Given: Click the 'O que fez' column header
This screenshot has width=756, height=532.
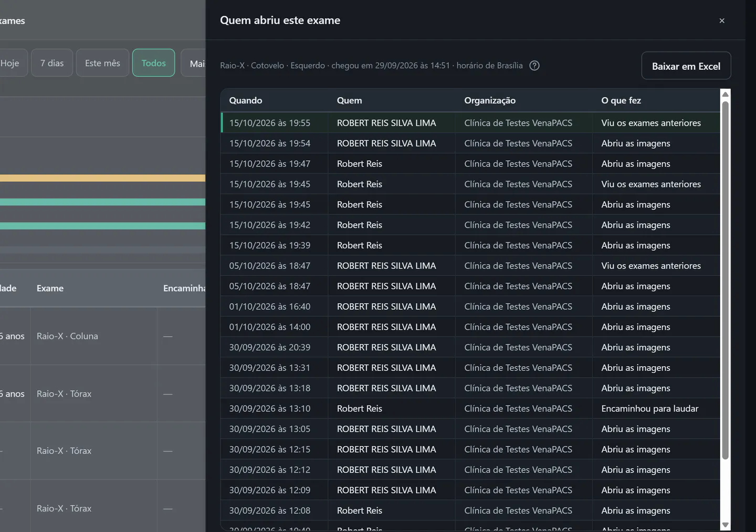Looking at the screenshot, I should point(621,100).
